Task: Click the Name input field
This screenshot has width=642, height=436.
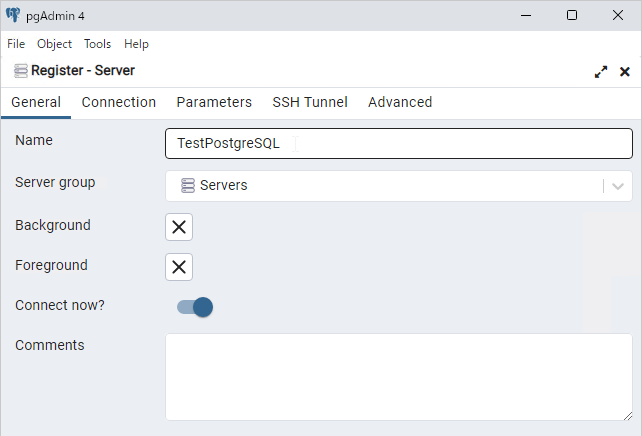Action: 399,143
